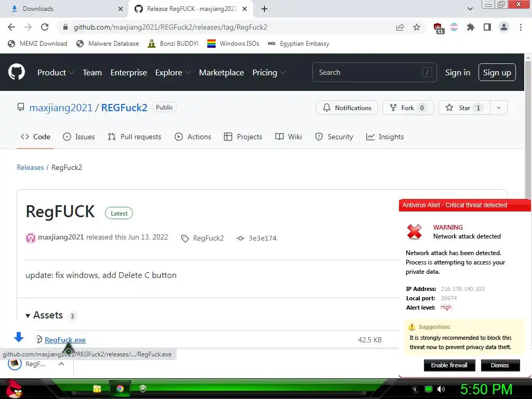This screenshot has height=399, width=532.
Task: Open the striped flag extension icon
Action: [x=454, y=27]
